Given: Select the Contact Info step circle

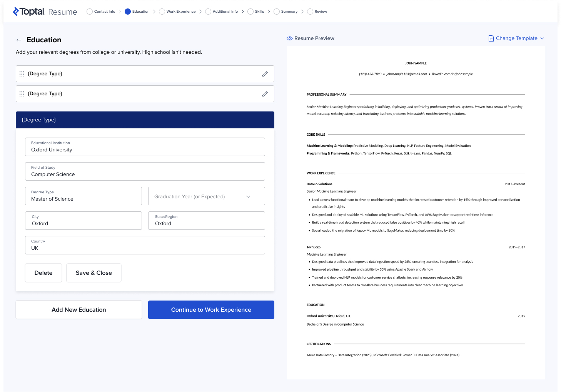Looking at the screenshot, I should pos(90,12).
